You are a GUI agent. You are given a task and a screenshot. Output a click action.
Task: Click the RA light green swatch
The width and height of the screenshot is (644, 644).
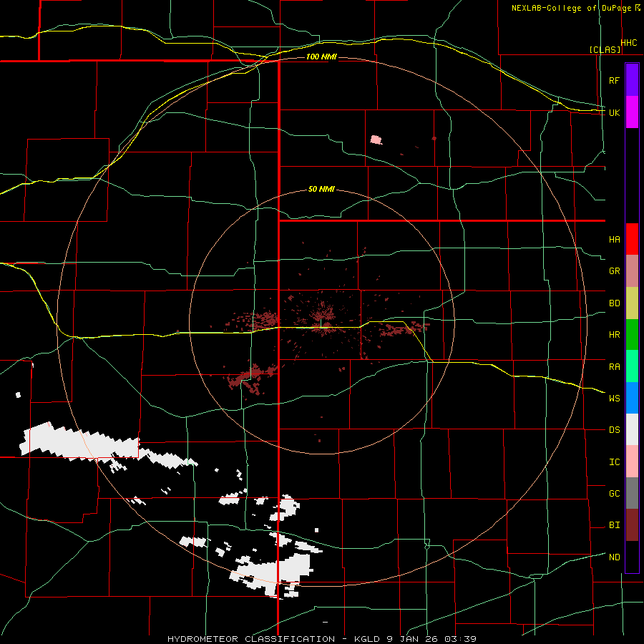click(x=632, y=366)
